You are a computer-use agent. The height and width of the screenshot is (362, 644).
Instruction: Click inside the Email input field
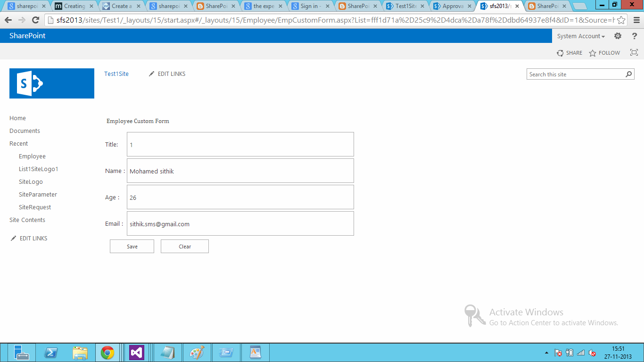[240, 223]
